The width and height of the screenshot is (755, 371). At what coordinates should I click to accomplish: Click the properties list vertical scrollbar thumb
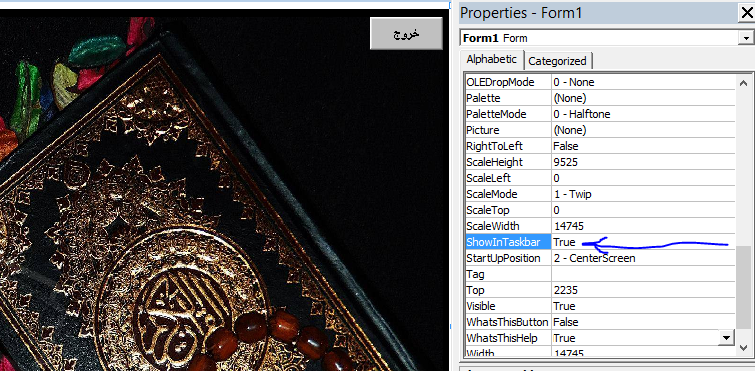tap(743, 286)
